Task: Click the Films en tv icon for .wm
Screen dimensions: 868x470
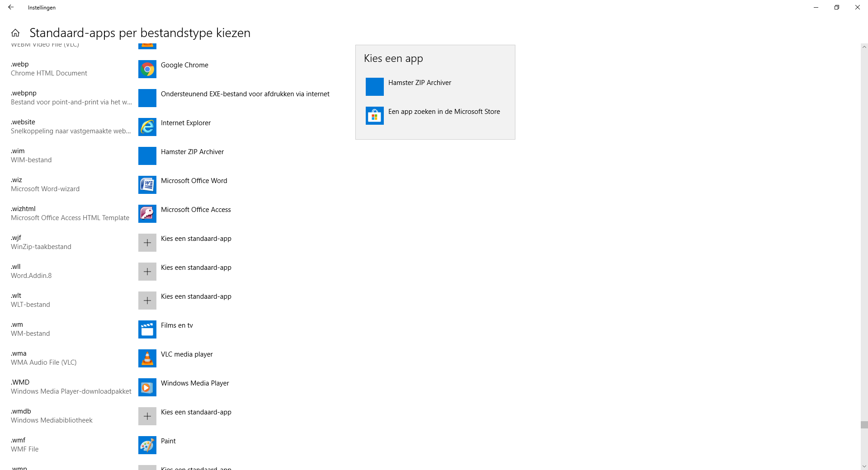Action: click(147, 329)
